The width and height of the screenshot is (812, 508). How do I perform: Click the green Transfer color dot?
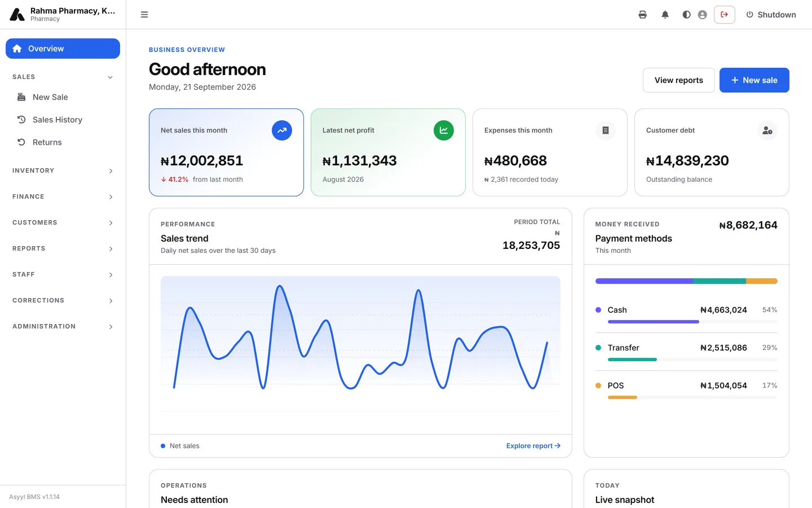pyautogui.click(x=598, y=348)
